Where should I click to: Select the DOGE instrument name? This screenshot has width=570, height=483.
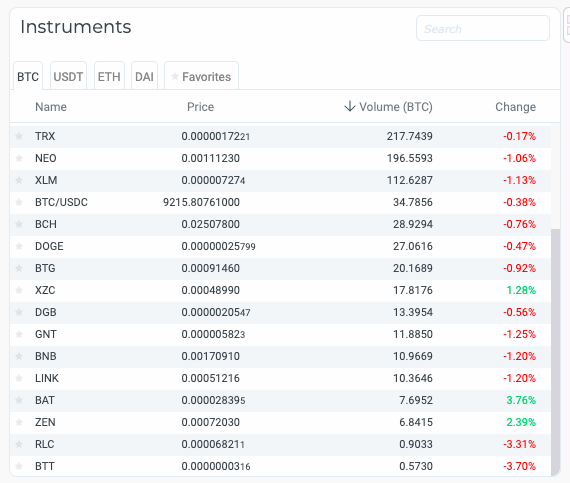[49, 246]
